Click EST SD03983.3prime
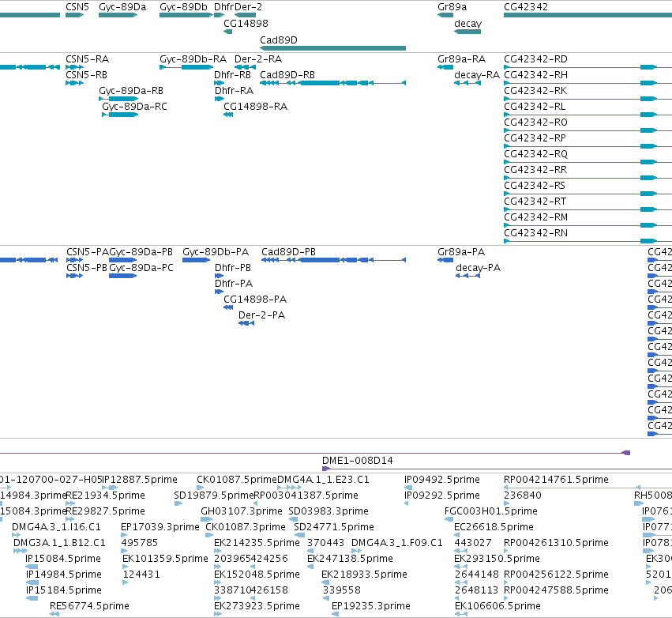 click(328, 511)
